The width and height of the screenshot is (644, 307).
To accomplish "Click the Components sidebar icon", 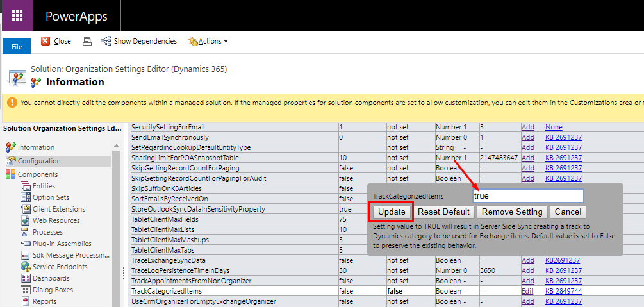I will [x=11, y=174].
